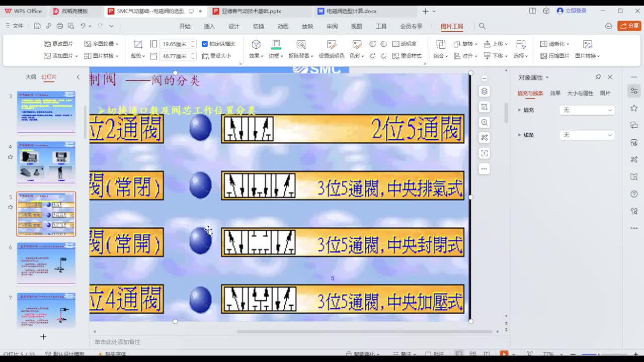Click the layers icon beside the picture
The height and width of the screenshot is (362, 644).
click(484, 91)
